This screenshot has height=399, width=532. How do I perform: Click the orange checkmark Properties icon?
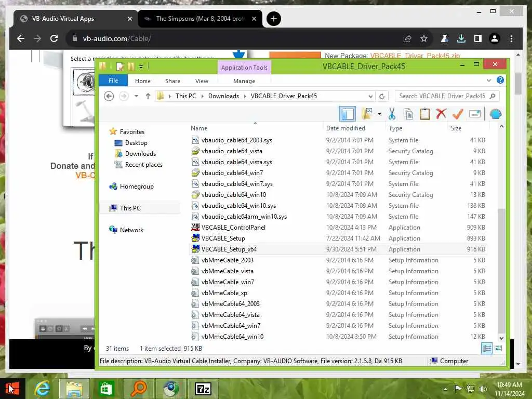458,114
